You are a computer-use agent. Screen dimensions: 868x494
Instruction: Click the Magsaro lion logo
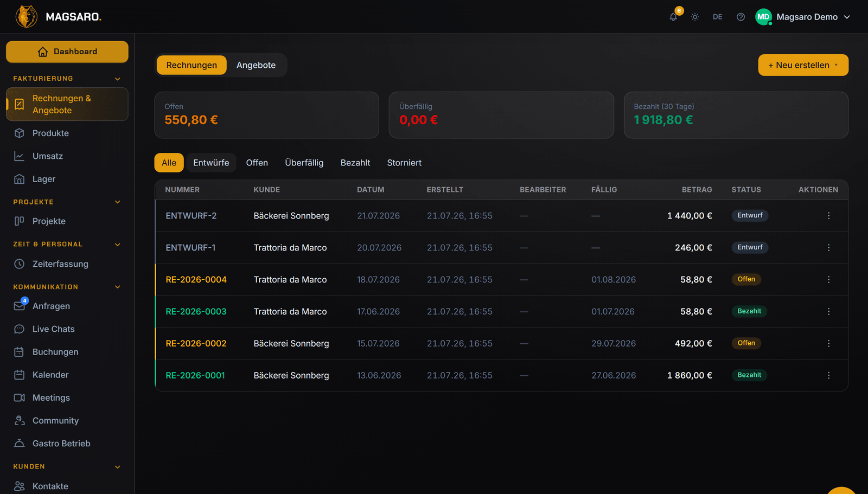click(26, 17)
